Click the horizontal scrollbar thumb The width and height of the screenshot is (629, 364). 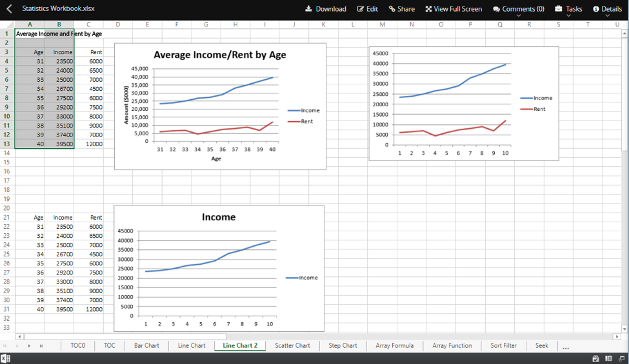point(125,336)
